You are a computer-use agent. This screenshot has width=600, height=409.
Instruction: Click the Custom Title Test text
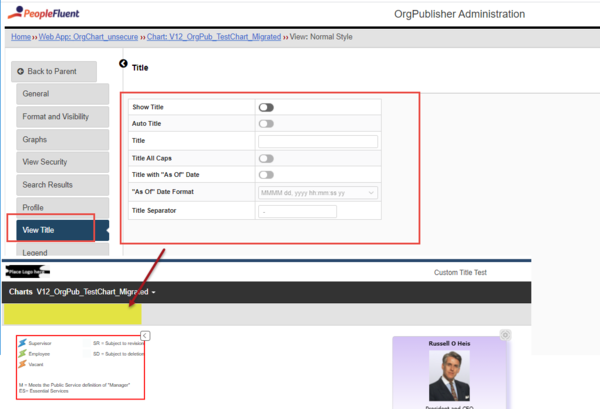point(460,272)
